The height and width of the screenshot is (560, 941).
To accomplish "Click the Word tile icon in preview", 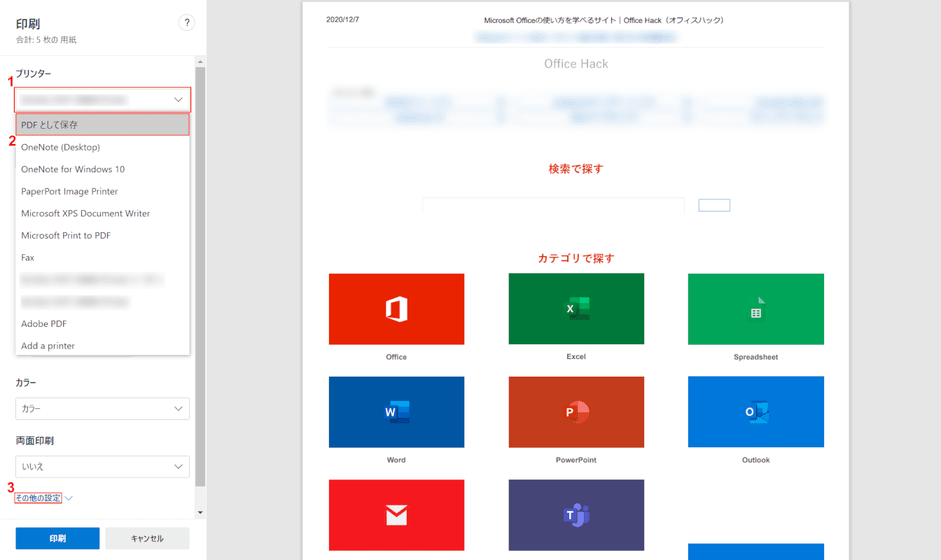I will click(x=396, y=412).
